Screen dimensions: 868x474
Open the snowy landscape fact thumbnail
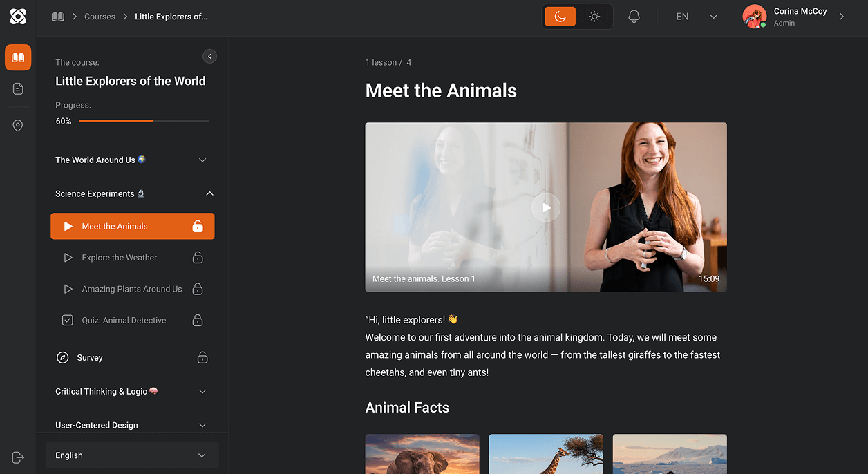coord(670,454)
